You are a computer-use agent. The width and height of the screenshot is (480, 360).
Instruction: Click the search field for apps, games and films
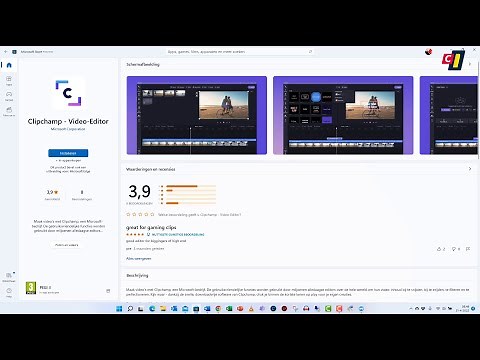[x=240, y=52]
